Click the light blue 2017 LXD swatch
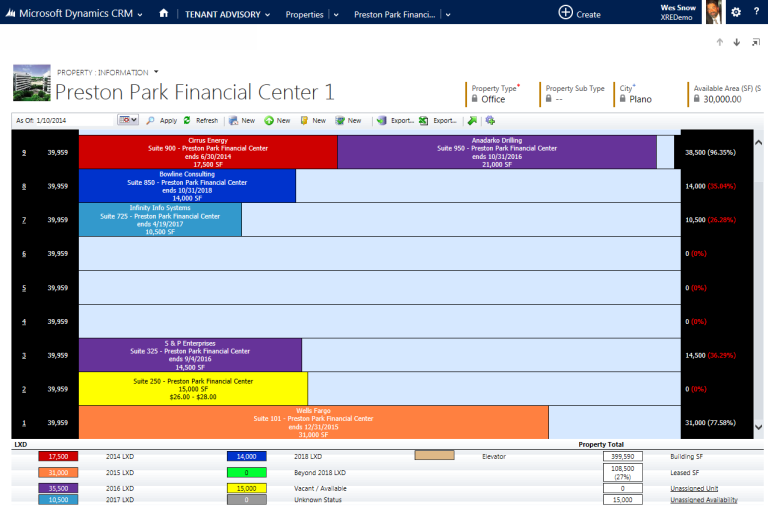768x507 pixels. click(58, 500)
